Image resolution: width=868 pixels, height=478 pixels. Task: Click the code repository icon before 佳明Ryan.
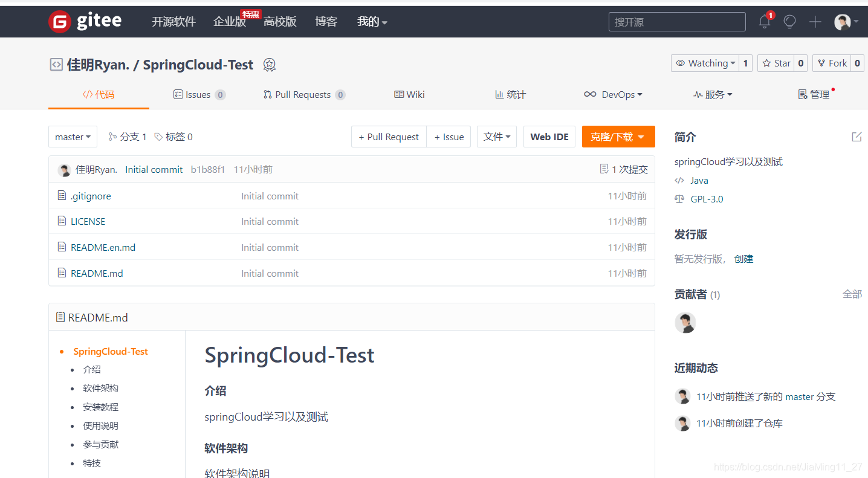[56, 65]
